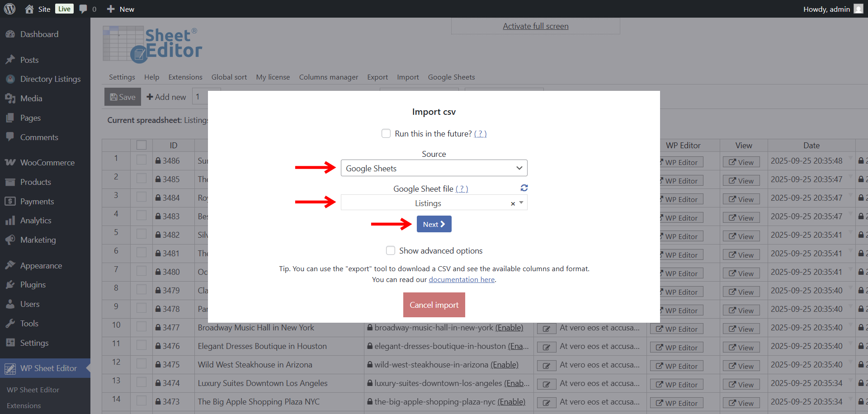Screen dimensions: 868x414
Task: Open the admin user avatar
Action: 858,9
